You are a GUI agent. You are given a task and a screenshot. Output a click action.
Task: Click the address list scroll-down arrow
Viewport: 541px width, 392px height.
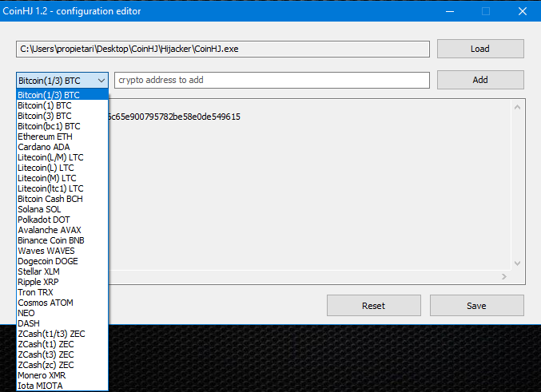(517, 263)
